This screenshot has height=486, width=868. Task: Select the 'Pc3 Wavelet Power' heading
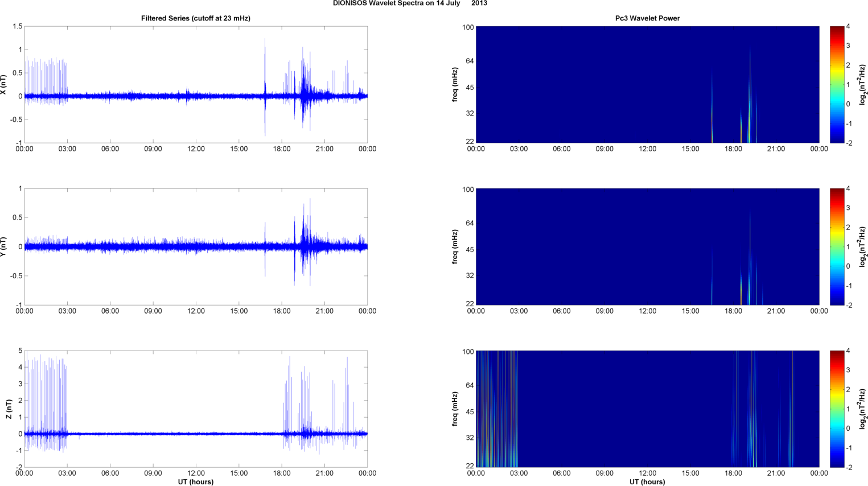click(647, 18)
